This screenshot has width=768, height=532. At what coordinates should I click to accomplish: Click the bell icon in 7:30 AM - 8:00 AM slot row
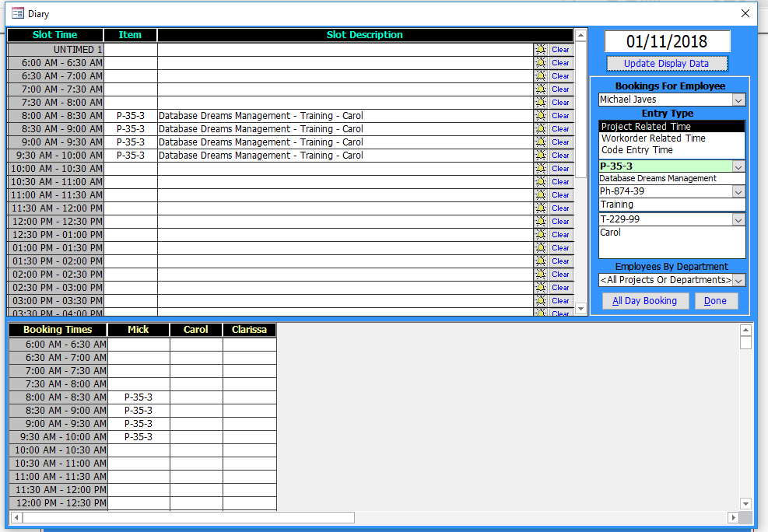coord(540,103)
